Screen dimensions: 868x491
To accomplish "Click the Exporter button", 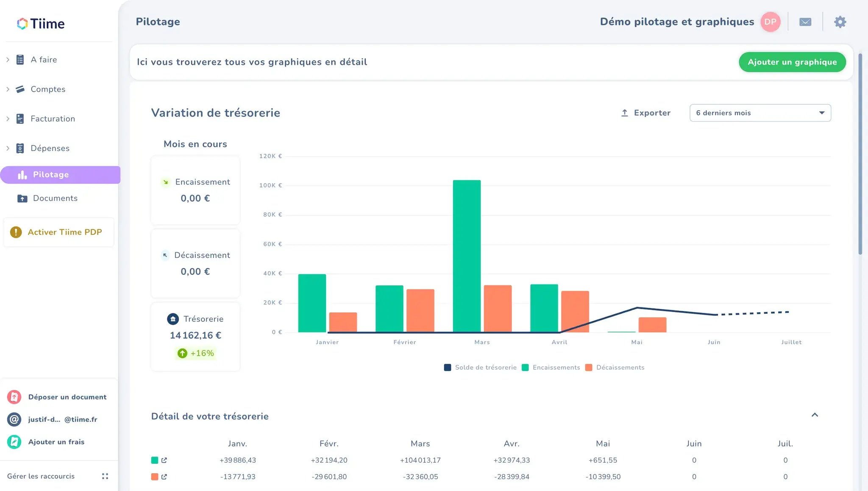I will 645,113.
